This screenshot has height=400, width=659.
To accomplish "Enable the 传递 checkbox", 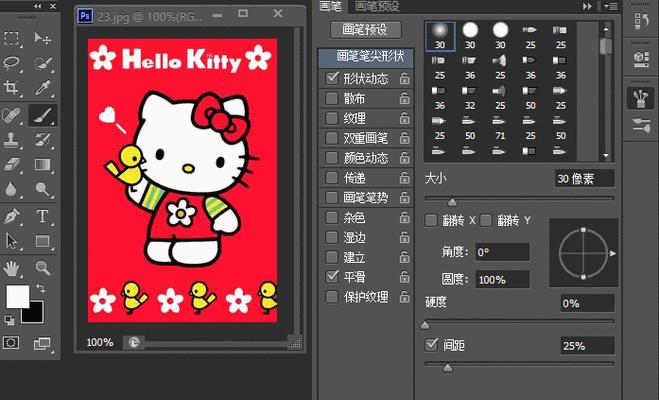I will pyautogui.click(x=332, y=178).
